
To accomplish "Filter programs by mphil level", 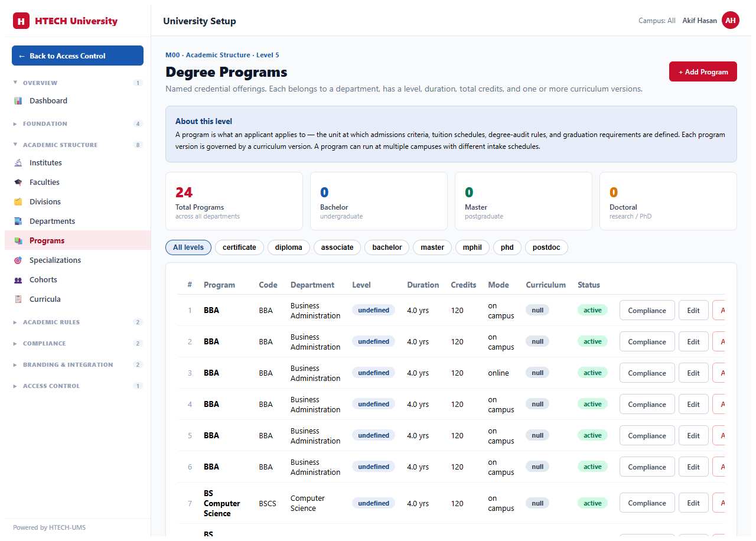I will [472, 247].
